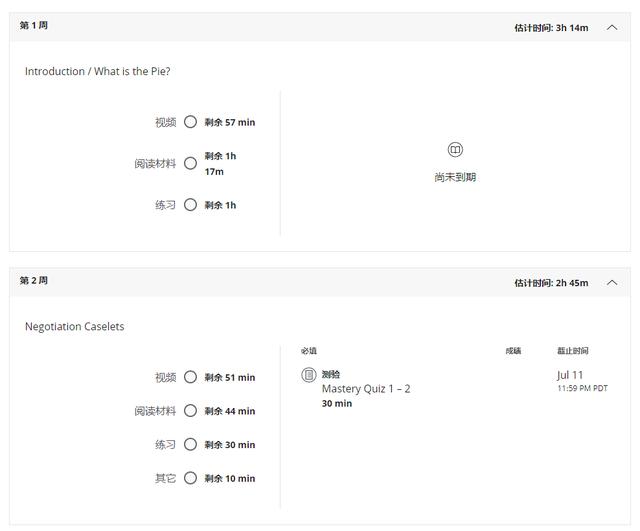Click the Jul 11 due date
The height and width of the screenshot is (531, 640).
(570, 375)
